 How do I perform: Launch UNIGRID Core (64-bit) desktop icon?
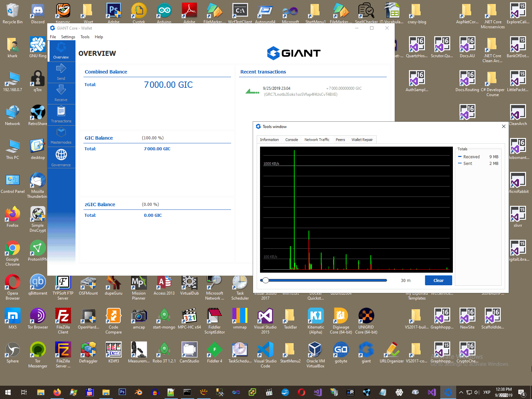(x=366, y=321)
